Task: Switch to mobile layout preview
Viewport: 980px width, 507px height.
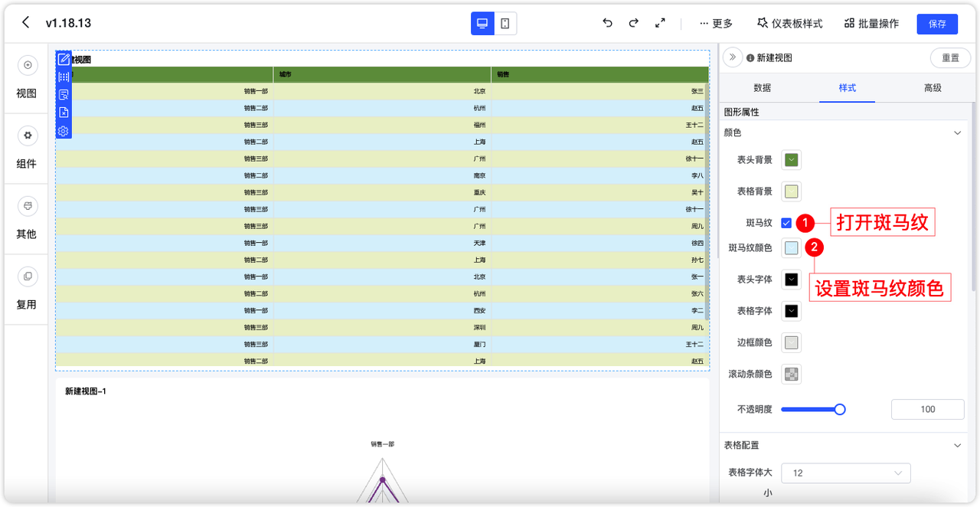Action: point(505,23)
